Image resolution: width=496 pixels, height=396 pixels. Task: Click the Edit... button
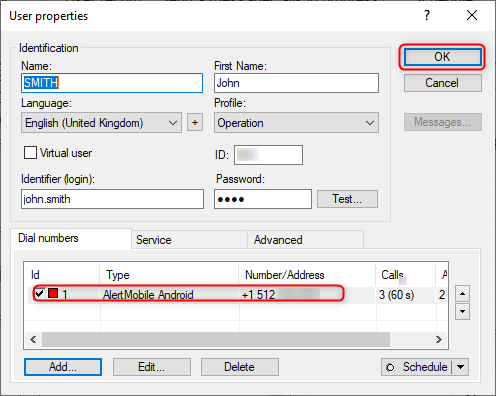tap(152, 367)
